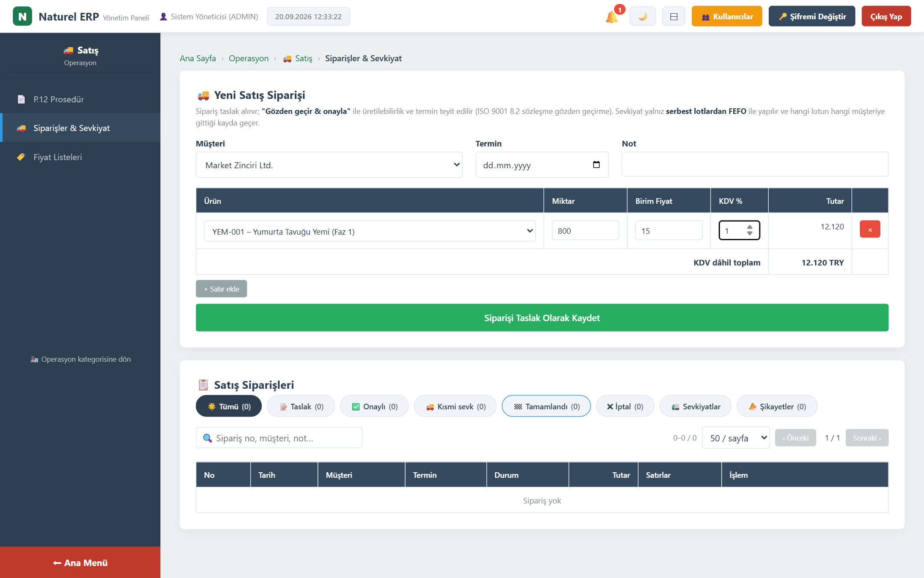The width and height of the screenshot is (924, 578).
Task: Open the Ürün product dropdown
Action: pos(370,231)
